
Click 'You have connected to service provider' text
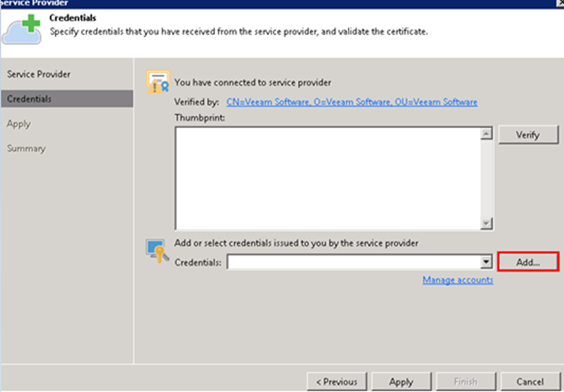[x=253, y=82]
